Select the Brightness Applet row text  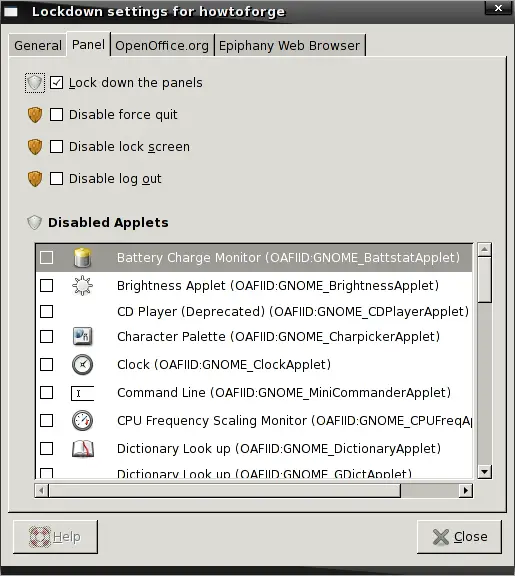tap(278, 286)
